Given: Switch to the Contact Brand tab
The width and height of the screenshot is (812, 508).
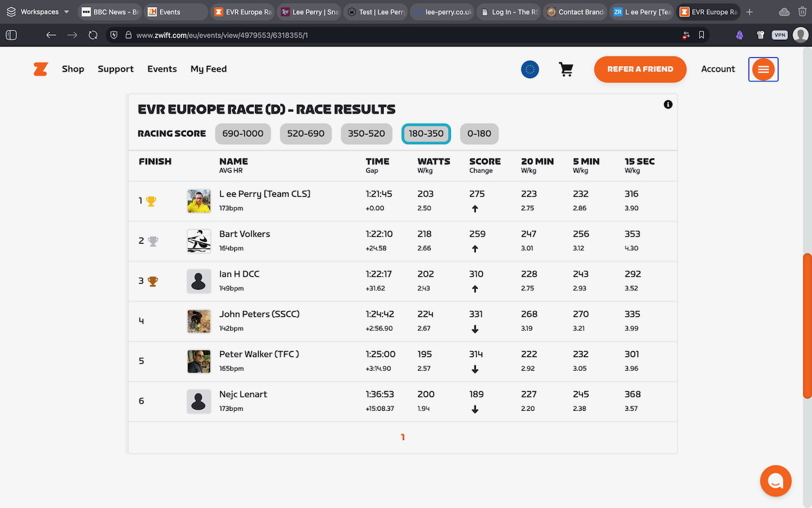Looking at the screenshot, I should pyautogui.click(x=573, y=12).
